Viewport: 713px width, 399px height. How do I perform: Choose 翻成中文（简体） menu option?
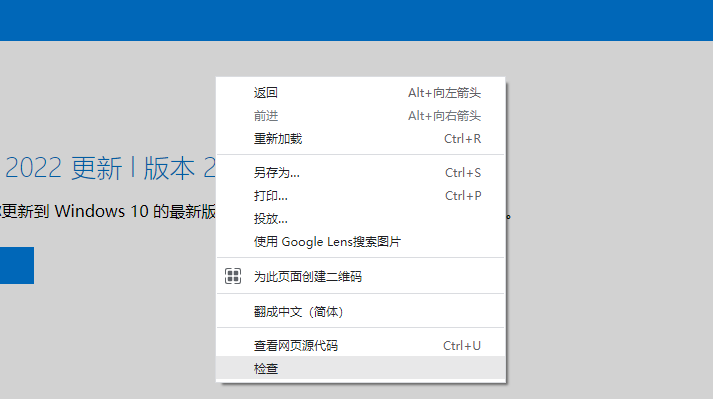(x=361, y=312)
